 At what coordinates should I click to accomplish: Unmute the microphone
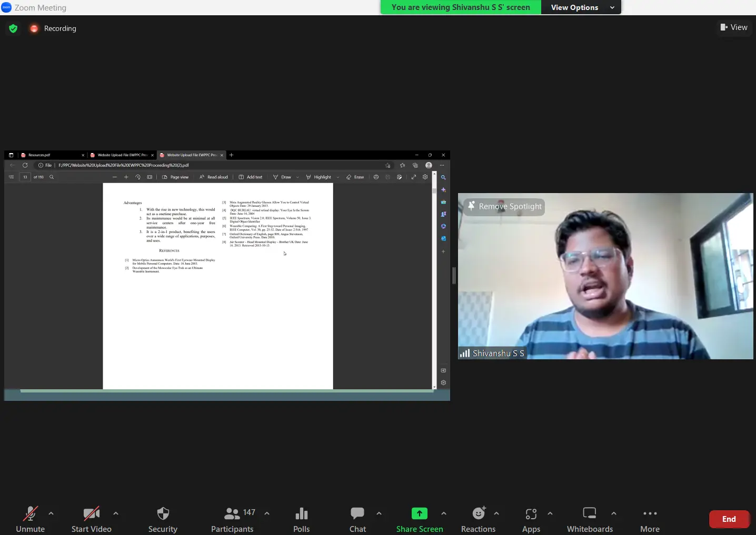[x=30, y=519]
